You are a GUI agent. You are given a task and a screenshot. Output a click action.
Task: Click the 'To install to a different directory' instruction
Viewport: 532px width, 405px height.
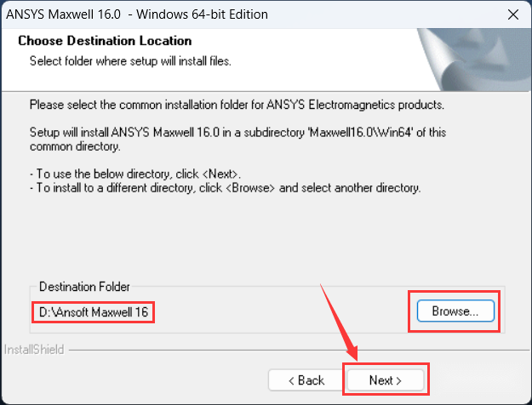coord(226,188)
